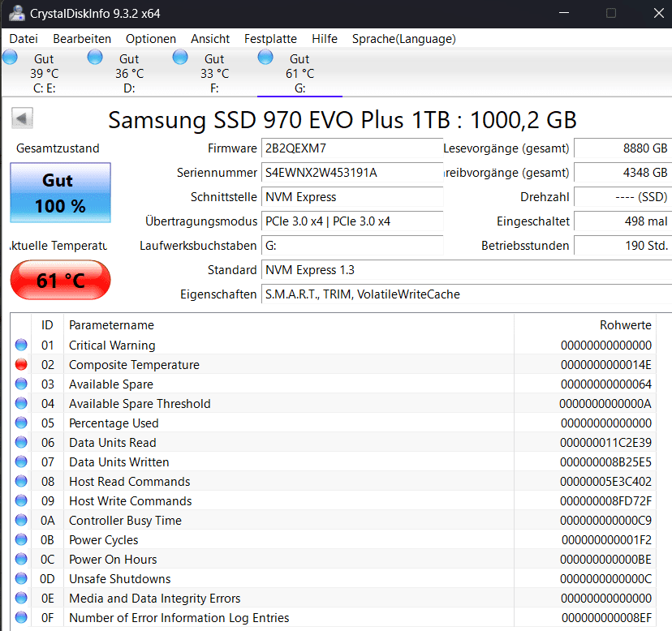Click the Schnittstelle field NVM Express
This screenshot has width=672, height=631.
click(x=352, y=197)
